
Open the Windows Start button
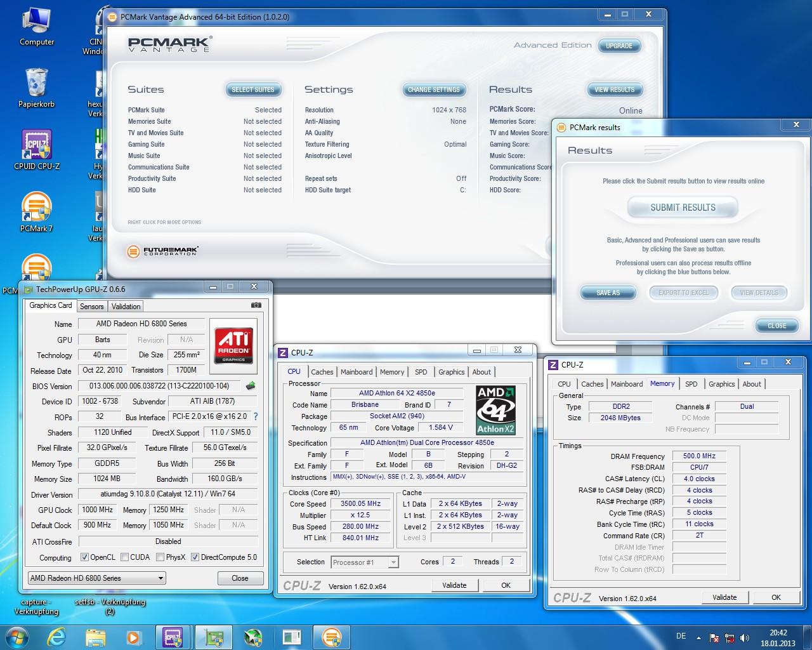[17, 637]
